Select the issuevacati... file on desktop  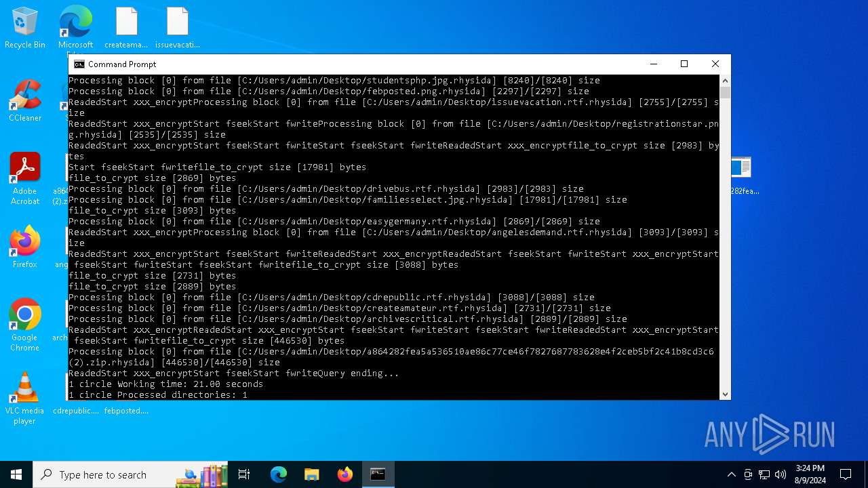[x=177, y=28]
